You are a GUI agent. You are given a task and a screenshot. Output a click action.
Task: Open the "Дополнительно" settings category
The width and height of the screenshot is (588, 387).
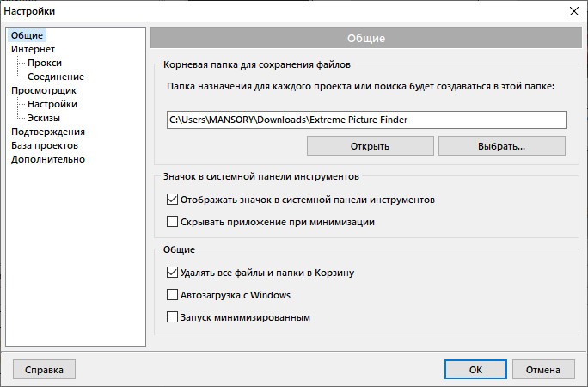coord(48,159)
